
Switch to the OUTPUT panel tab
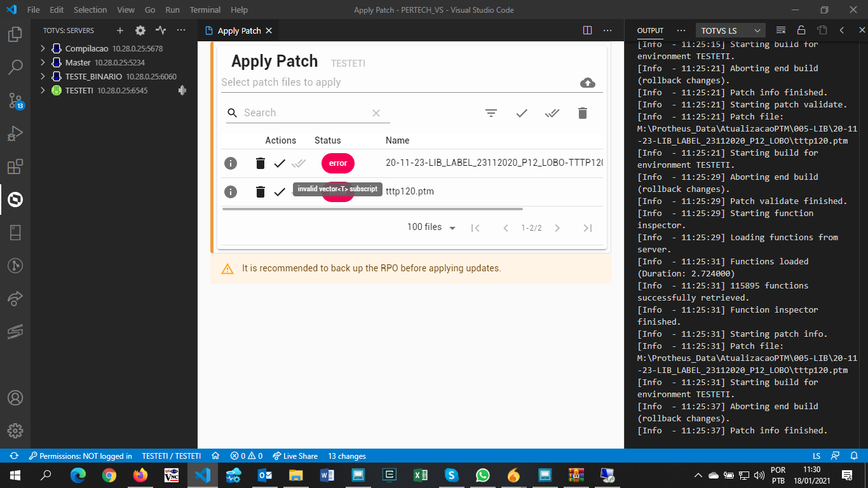[x=650, y=30]
